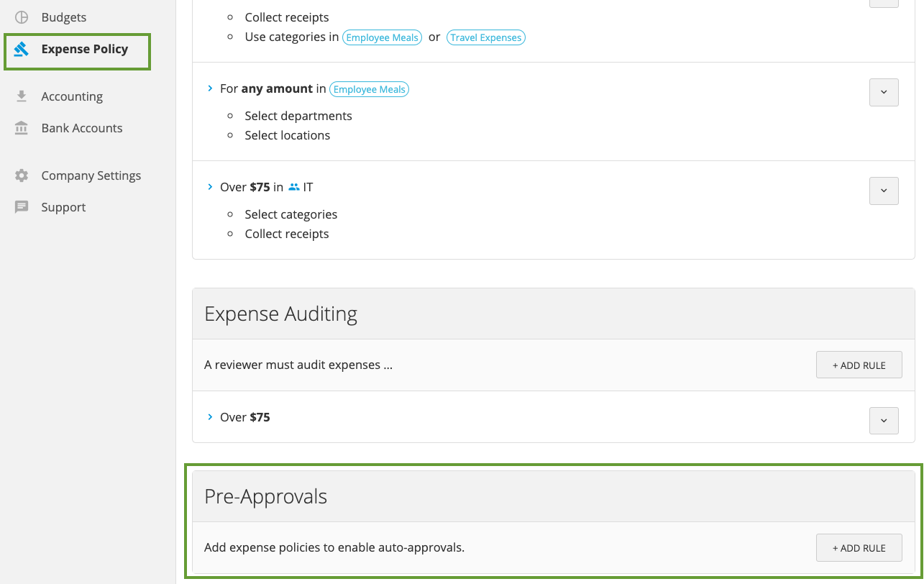924x584 pixels.
Task: Click the Company Settings gear icon
Action: tap(22, 175)
